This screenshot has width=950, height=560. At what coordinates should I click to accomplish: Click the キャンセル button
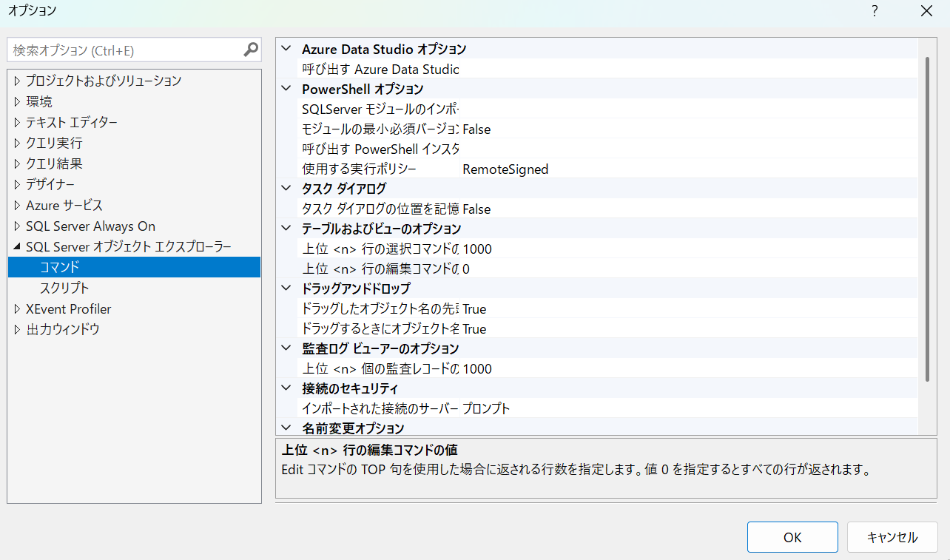point(892,537)
